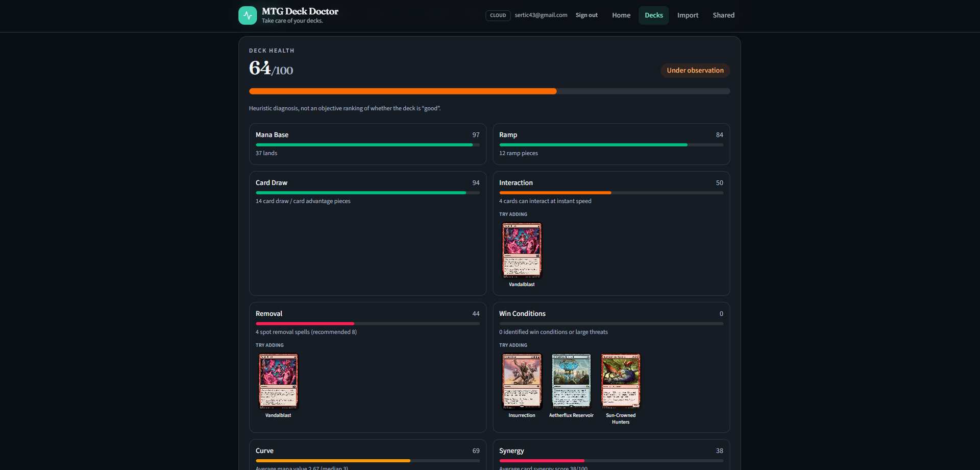Click TRY ADDING label under Removal
This screenshot has width=980, height=470.
269,345
